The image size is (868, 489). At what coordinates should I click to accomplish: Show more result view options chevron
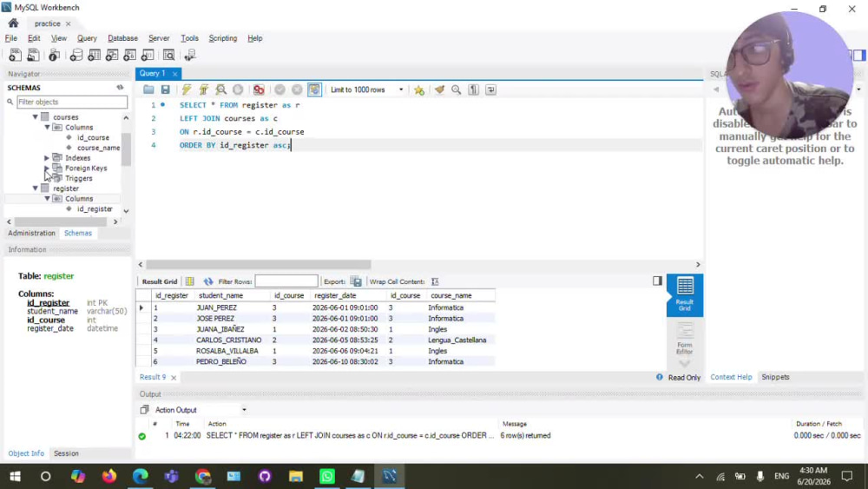tap(685, 363)
